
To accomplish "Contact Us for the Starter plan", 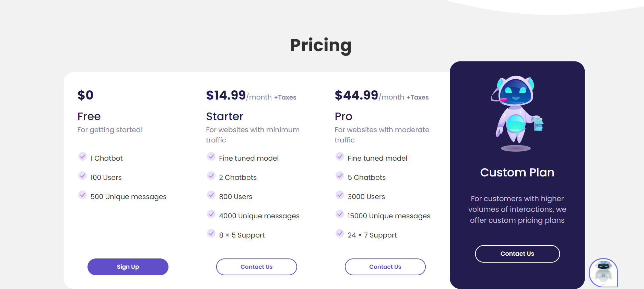I will (x=257, y=267).
